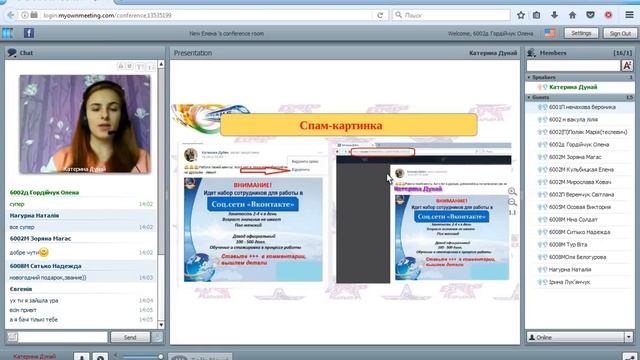Viewport: 640px width, 360px height.
Task: Select guest 6008М Ситько Надежда in Members
Action: [x=580, y=232]
